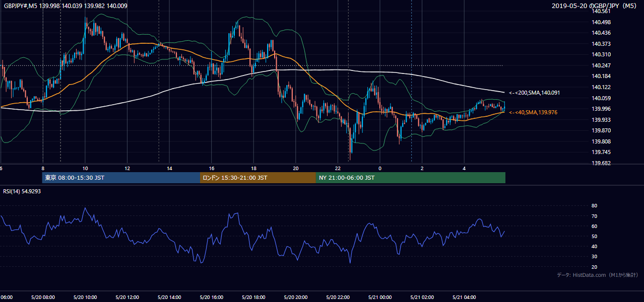Click hour label 18 under price chart
644x302 pixels.
click(x=253, y=169)
